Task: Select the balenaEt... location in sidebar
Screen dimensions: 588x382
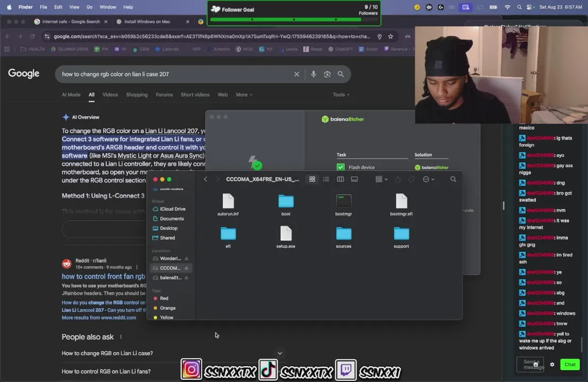Action: 171,277
